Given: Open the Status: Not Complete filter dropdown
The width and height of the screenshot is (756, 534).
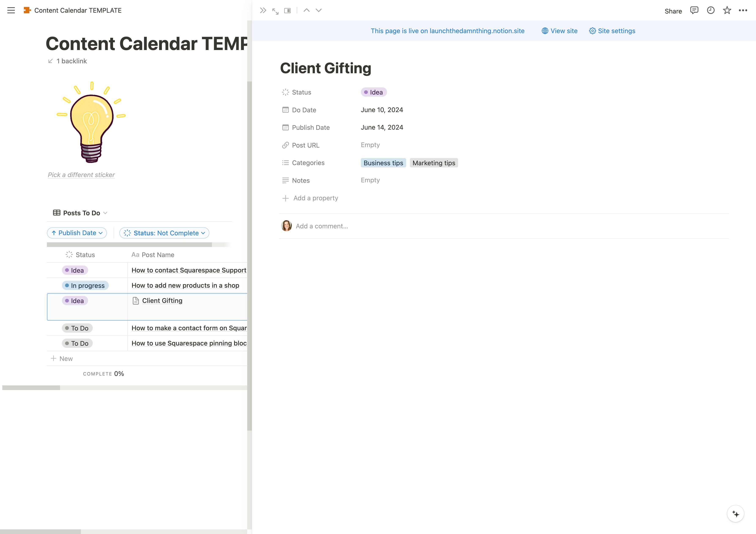Looking at the screenshot, I should [x=164, y=233].
